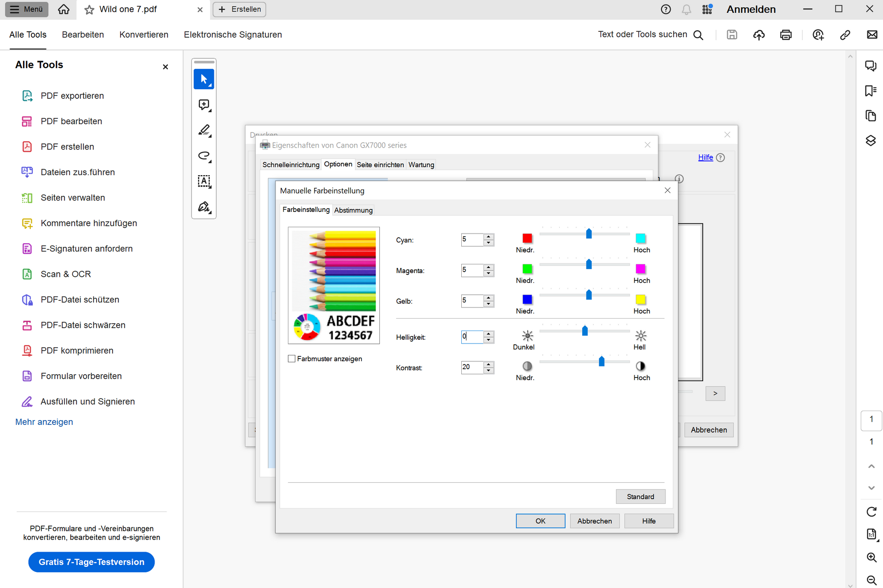Open the layers panel icon
This screenshot has width=883, height=588.
[x=871, y=141]
